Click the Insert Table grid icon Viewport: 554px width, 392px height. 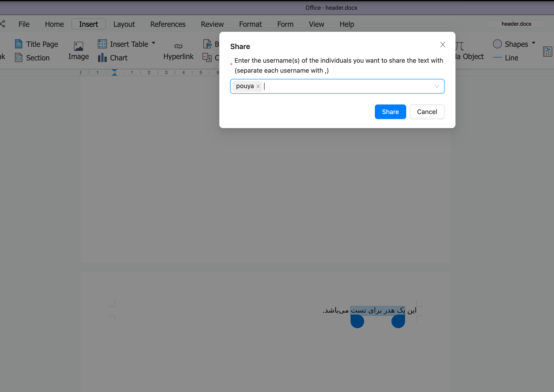tap(102, 44)
